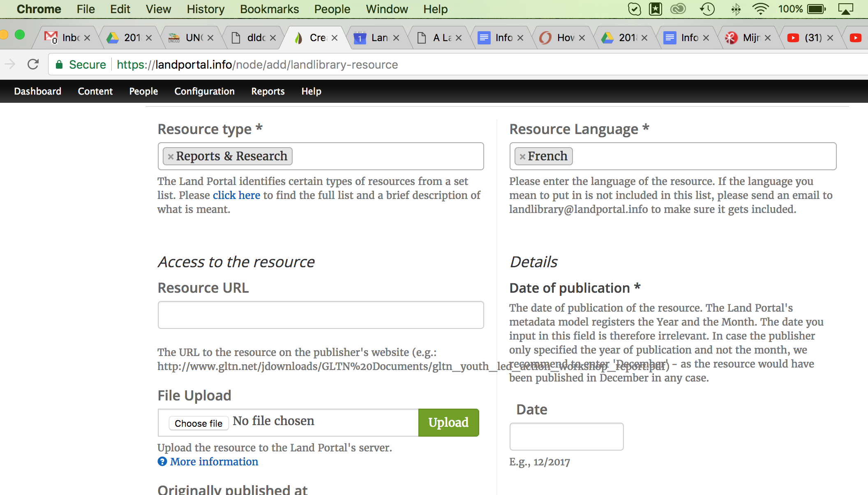Open the People admin menu item

pos(143,91)
